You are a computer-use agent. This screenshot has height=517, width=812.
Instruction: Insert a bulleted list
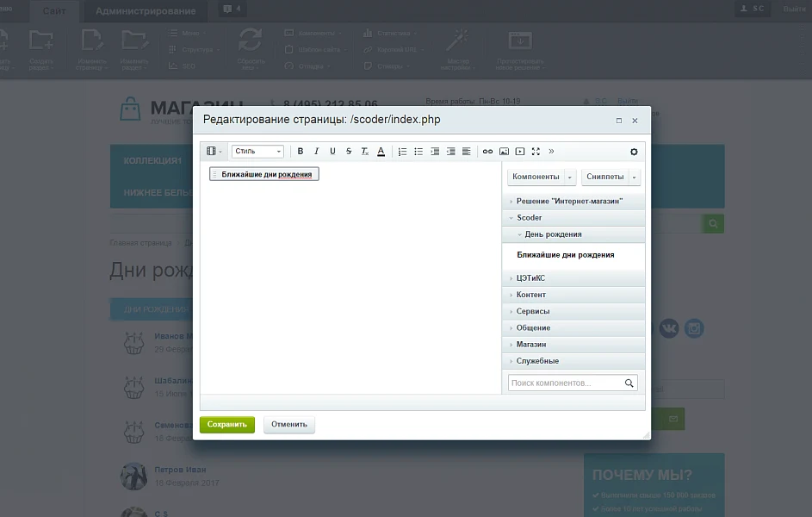[x=418, y=152]
